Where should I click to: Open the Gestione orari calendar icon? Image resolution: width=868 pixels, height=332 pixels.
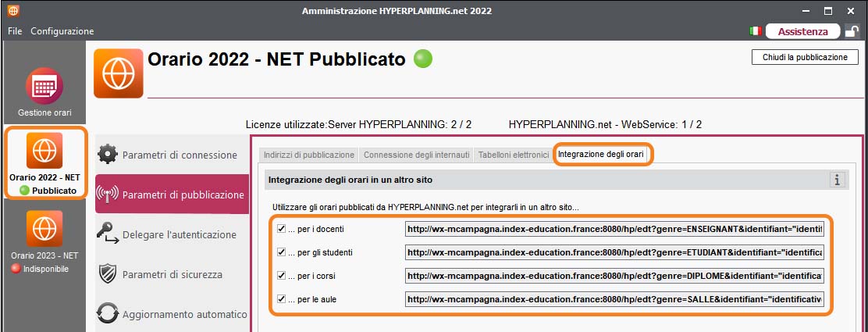click(x=44, y=86)
